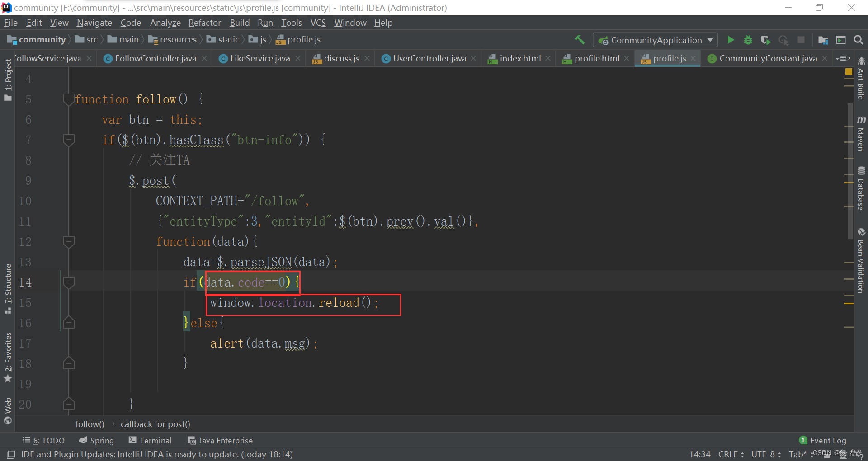Open the VCS menu

[318, 23]
